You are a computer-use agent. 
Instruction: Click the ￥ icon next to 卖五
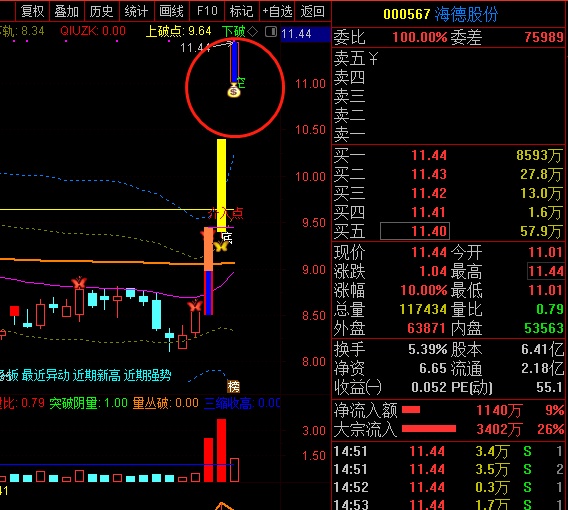click(373, 58)
